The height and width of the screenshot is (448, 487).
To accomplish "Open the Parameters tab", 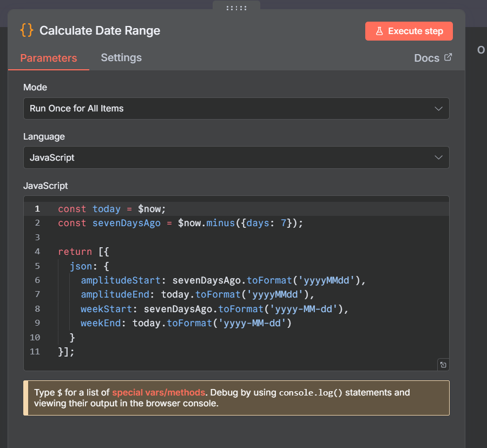I will click(49, 58).
